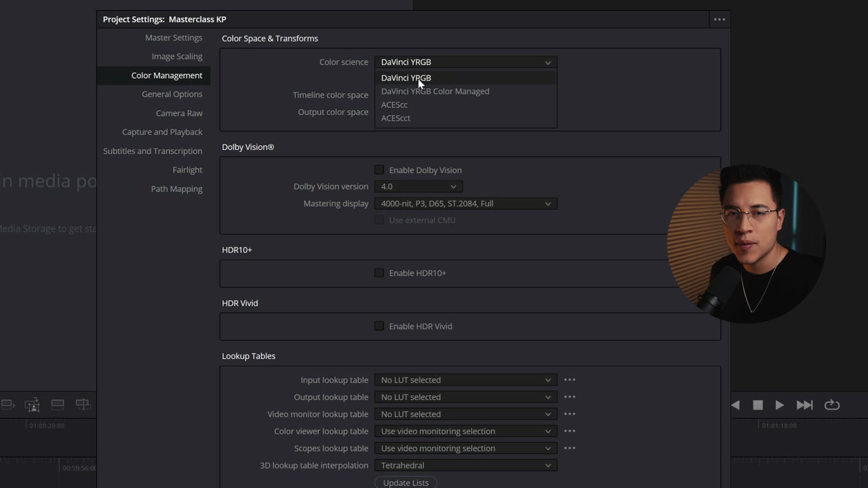
Task: Open the Dolby Vision version dropdown
Action: 418,186
